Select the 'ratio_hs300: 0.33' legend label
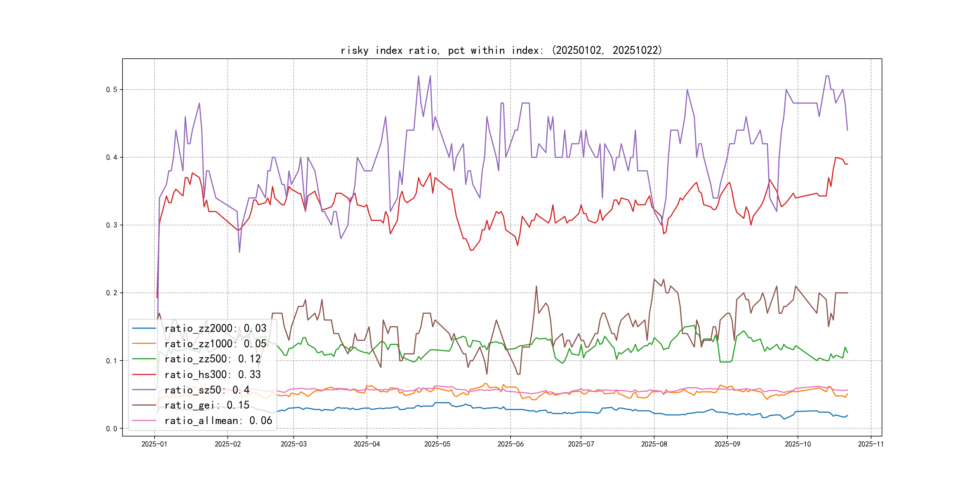The image size is (980, 490). 212,374
